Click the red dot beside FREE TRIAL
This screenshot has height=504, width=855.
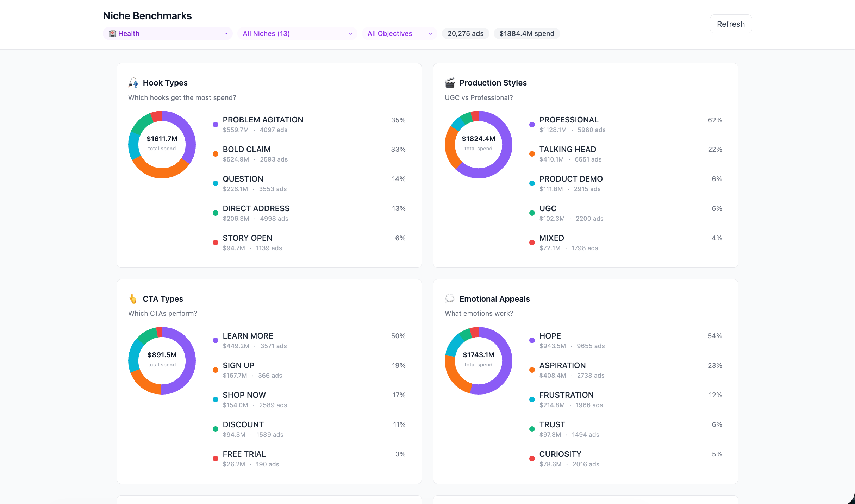[216, 459]
